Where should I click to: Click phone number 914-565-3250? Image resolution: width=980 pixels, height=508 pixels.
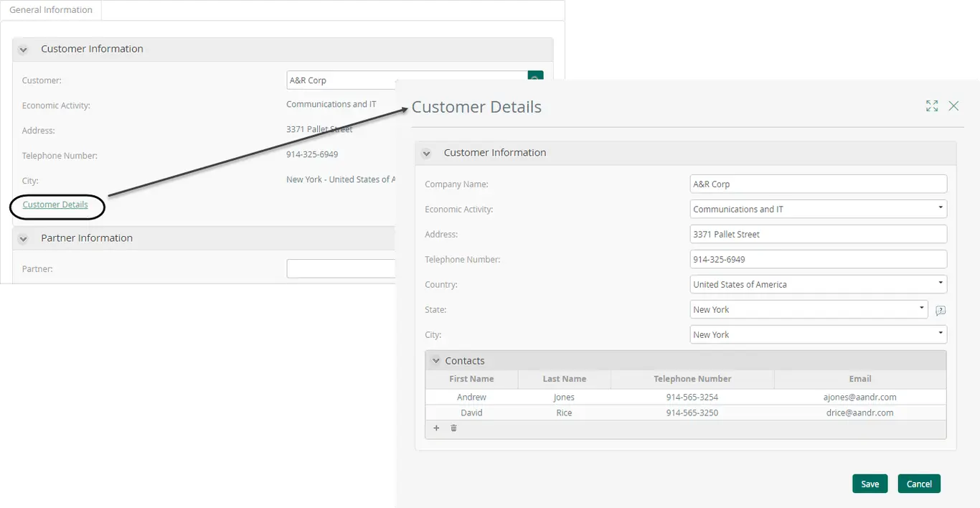692,413
